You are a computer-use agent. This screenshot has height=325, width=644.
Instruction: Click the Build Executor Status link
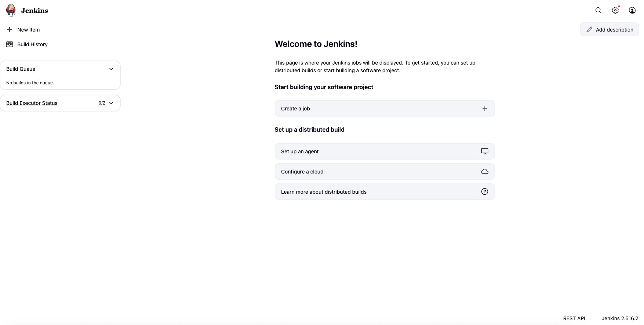click(32, 103)
